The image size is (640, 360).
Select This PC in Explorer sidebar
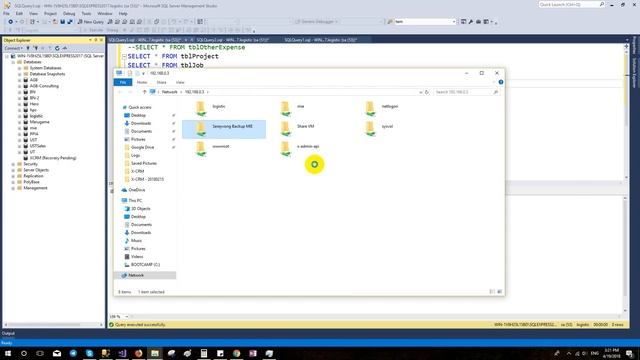point(135,201)
